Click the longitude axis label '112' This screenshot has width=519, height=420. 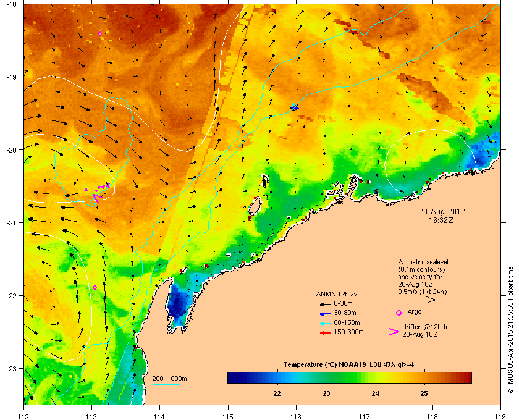pos(24,416)
